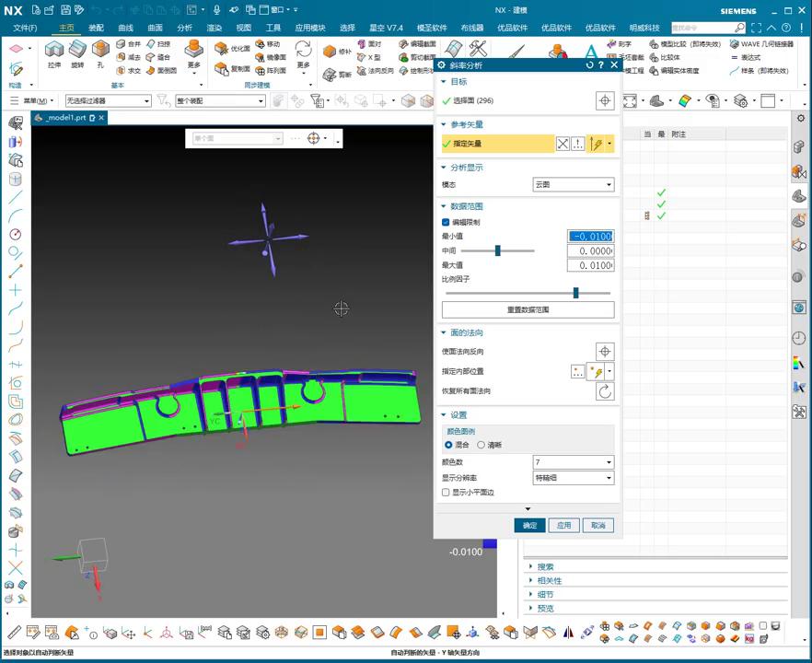Image resolution: width=812 pixels, height=663 pixels.
Task: Click the 选择面 target selection icon
Action: tap(604, 100)
